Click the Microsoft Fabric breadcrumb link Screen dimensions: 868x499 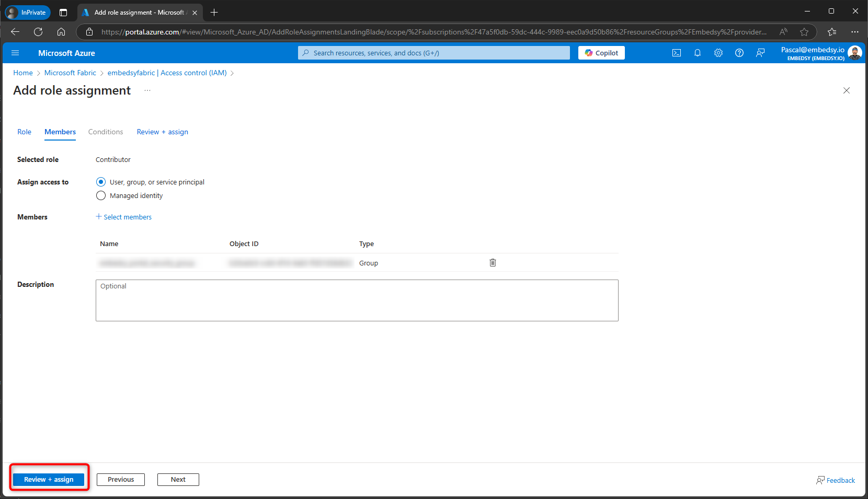(x=70, y=73)
